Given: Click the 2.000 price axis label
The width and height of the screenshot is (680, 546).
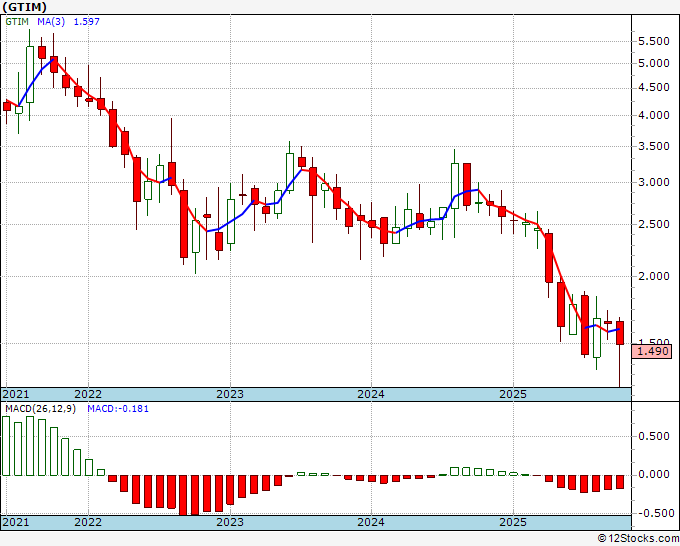Looking at the screenshot, I should (x=654, y=276).
